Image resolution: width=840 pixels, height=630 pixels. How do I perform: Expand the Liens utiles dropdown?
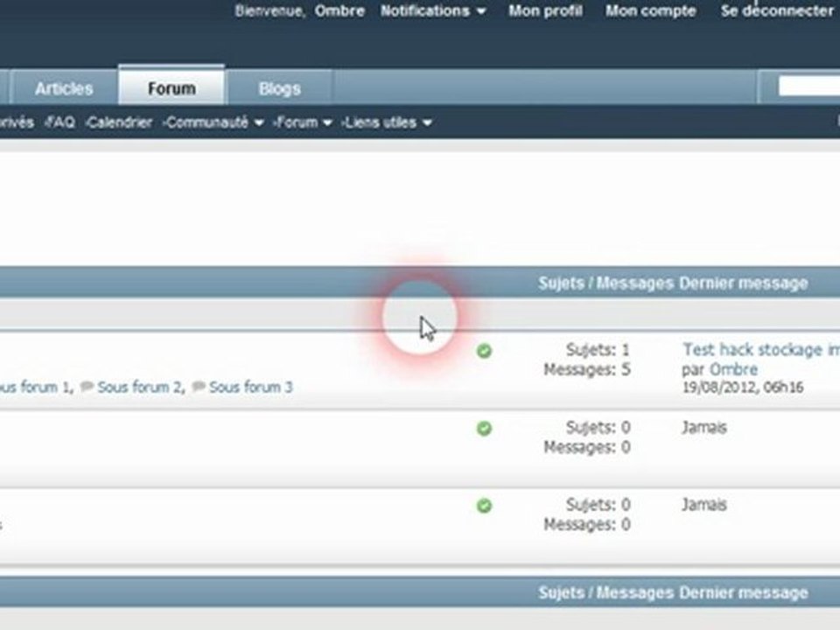[x=387, y=122]
